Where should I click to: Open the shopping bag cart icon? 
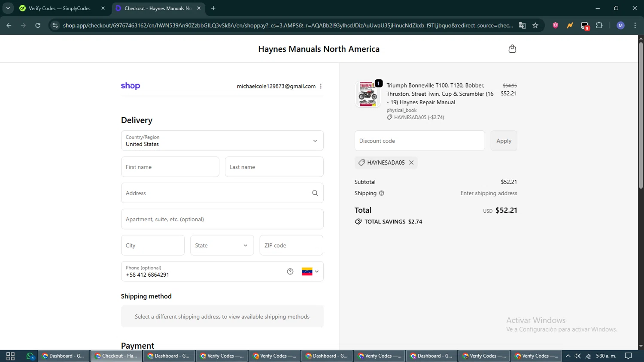point(512,49)
